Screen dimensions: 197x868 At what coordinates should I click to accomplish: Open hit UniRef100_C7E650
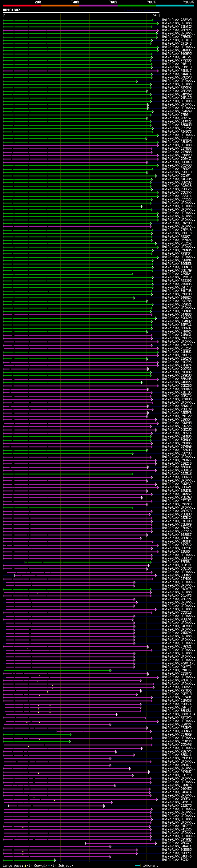click(x=177, y=37)
